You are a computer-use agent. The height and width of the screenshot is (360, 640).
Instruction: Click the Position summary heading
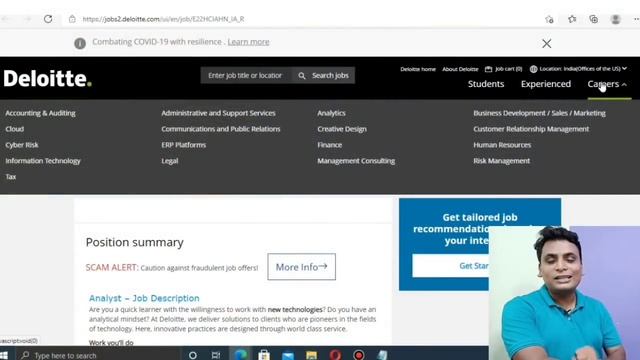[x=135, y=242]
